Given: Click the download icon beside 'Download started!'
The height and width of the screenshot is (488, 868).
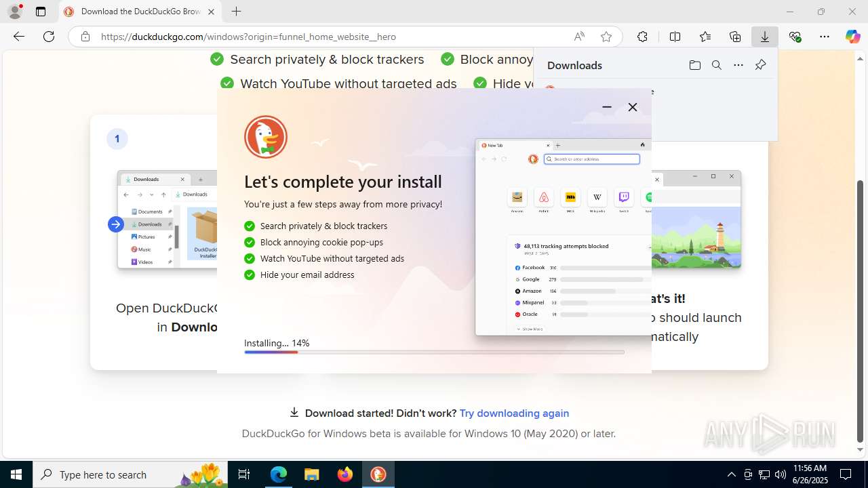Looking at the screenshot, I should pos(294,412).
